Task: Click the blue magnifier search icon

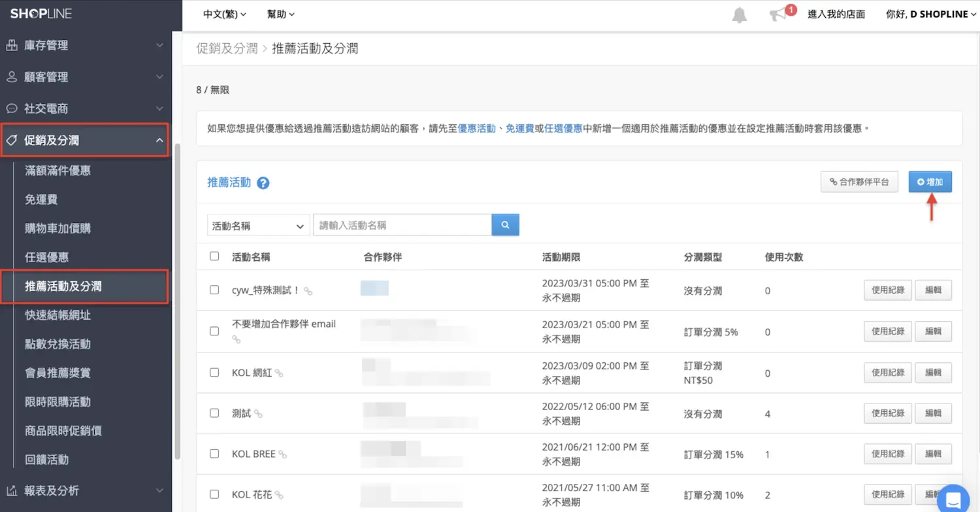Action: [x=504, y=224]
